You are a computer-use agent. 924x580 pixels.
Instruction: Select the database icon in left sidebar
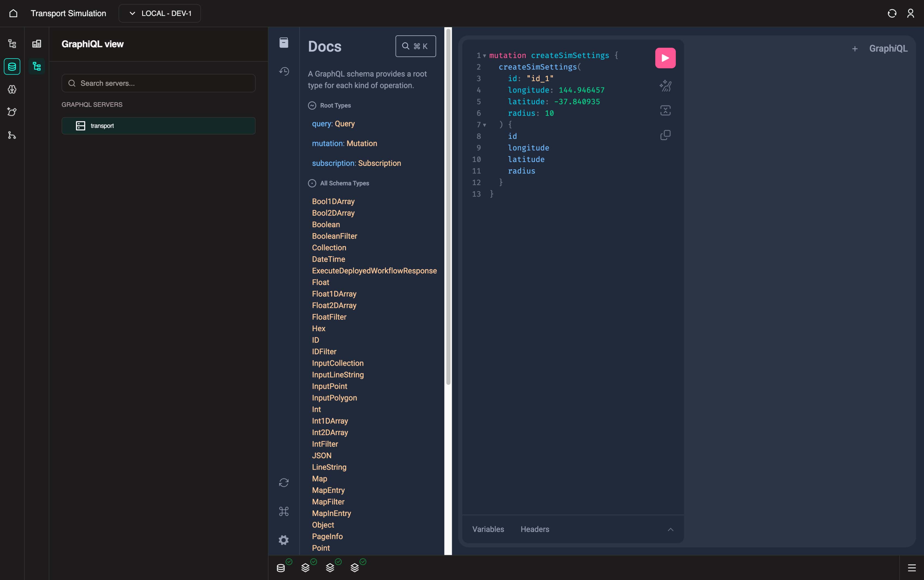click(x=12, y=67)
